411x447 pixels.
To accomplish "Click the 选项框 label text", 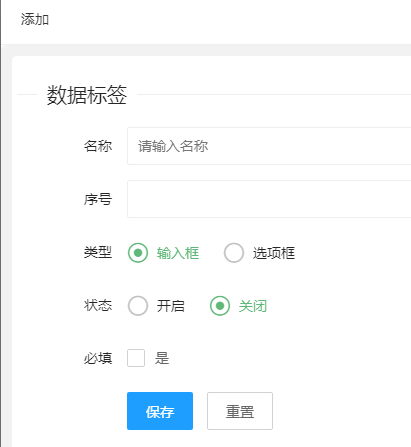I will tap(274, 253).
